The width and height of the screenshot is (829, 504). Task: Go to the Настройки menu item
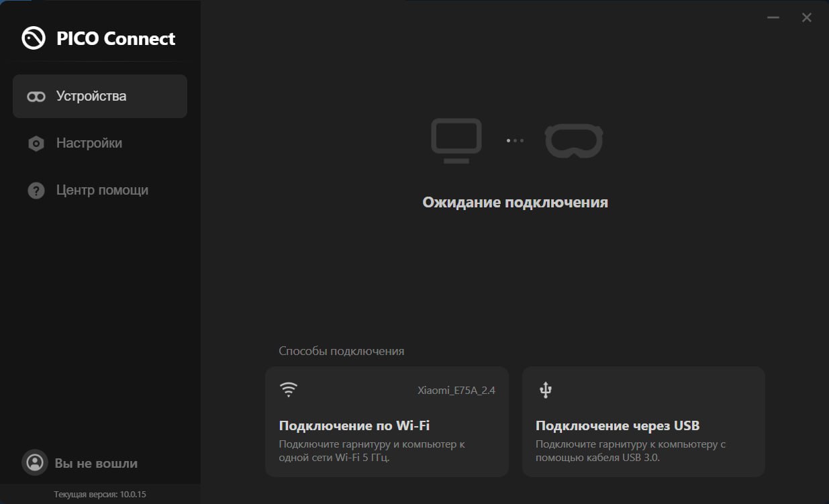pos(89,144)
